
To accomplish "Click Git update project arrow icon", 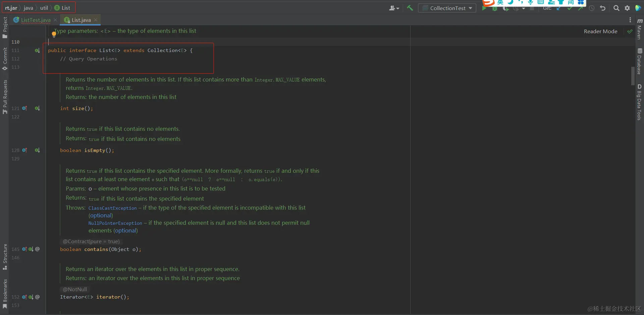I will click(x=558, y=9).
